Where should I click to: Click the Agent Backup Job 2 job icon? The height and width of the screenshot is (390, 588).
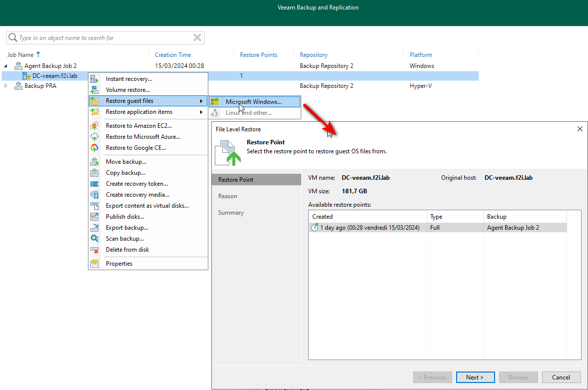coord(18,66)
